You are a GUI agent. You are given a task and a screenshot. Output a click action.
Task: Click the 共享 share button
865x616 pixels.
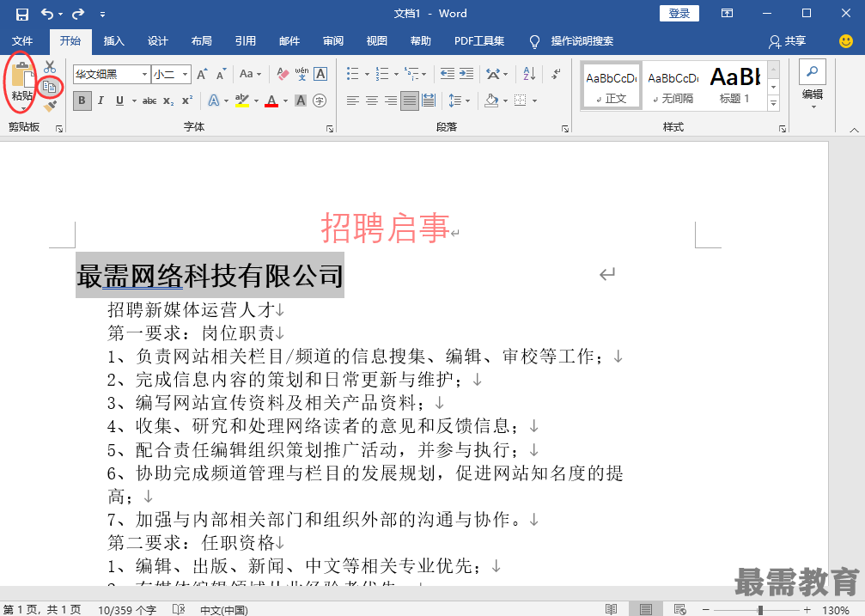click(x=787, y=41)
